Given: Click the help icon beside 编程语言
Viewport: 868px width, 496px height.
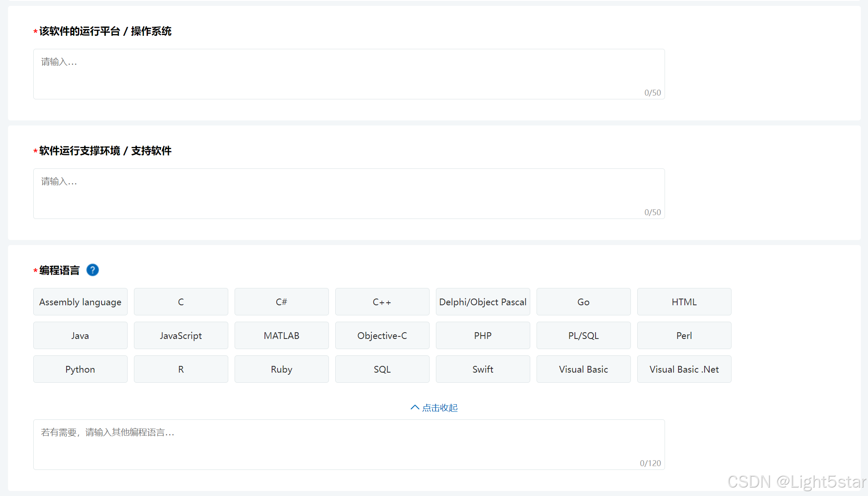Looking at the screenshot, I should tap(93, 270).
